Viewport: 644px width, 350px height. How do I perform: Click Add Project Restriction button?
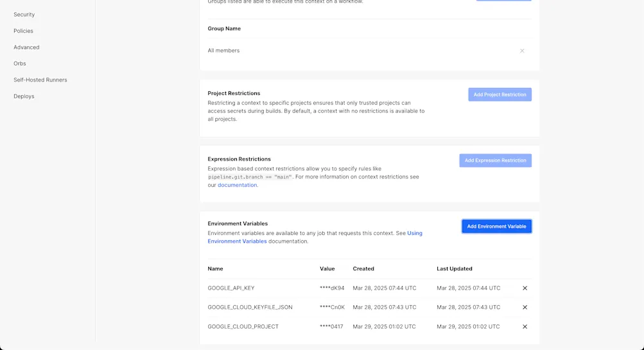tap(500, 94)
